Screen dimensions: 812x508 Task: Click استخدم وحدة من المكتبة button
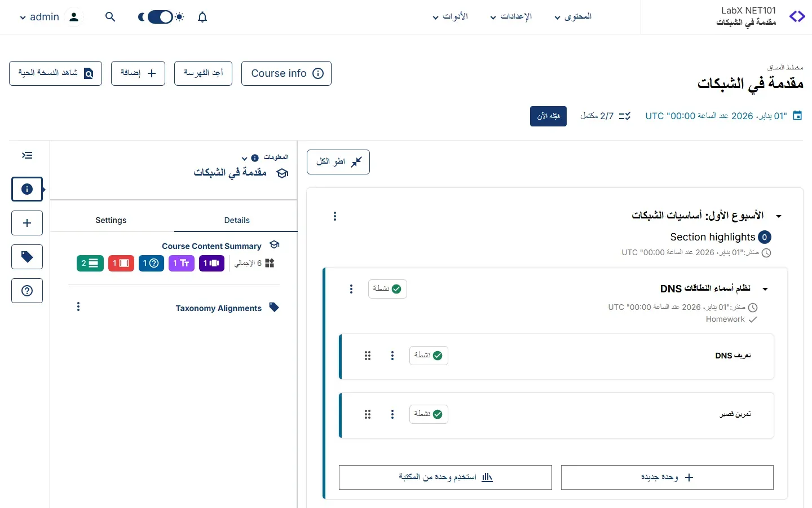coord(445,478)
